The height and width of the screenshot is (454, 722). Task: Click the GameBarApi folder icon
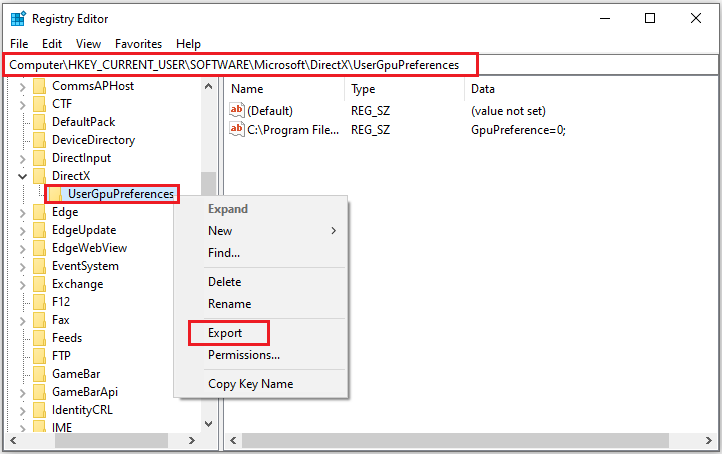[40, 391]
